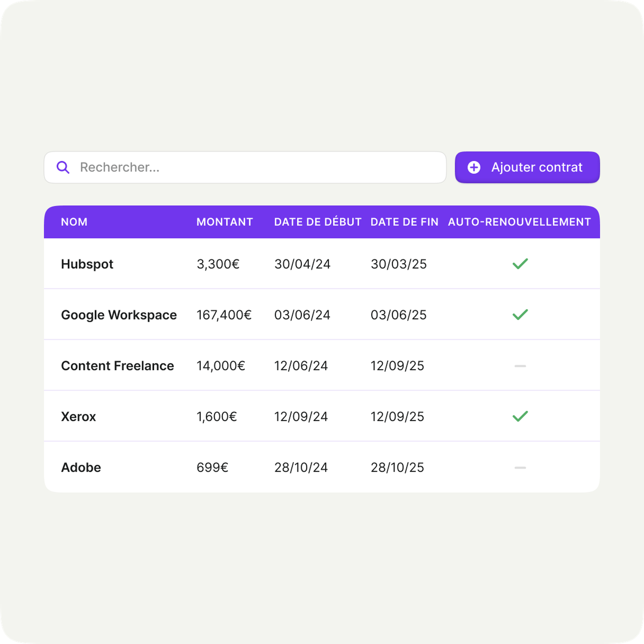Viewport: 644px width, 644px height.
Task: Click Hubspot's green auto-renewal checkmark
Action: tap(520, 264)
